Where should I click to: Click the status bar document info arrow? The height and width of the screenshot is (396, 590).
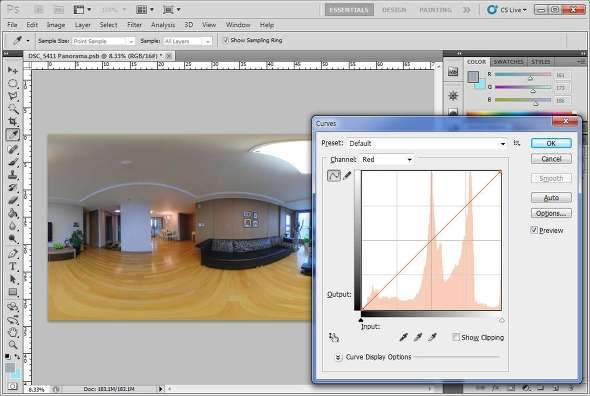(x=161, y=389)
